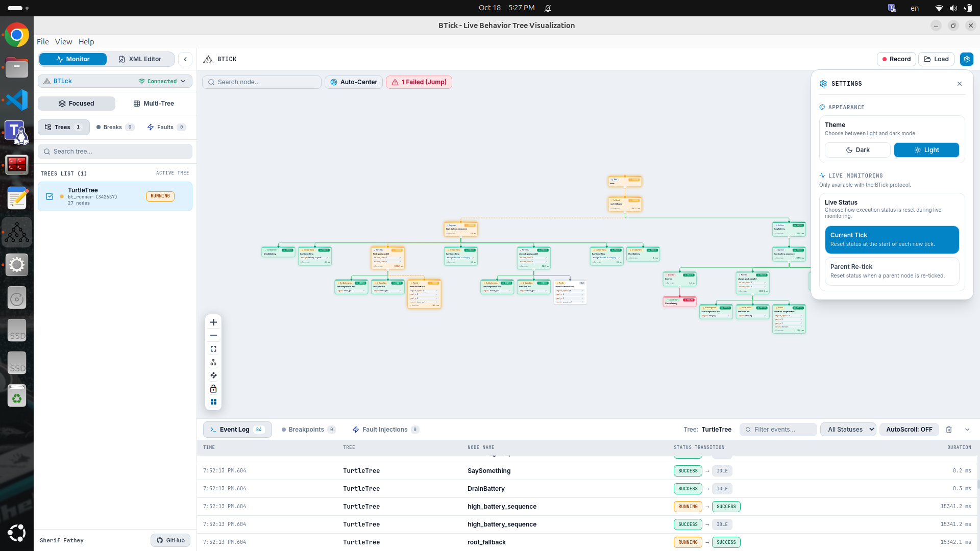Click the Load button
This screenshot has height=551, width=980.
pos(936,59)
